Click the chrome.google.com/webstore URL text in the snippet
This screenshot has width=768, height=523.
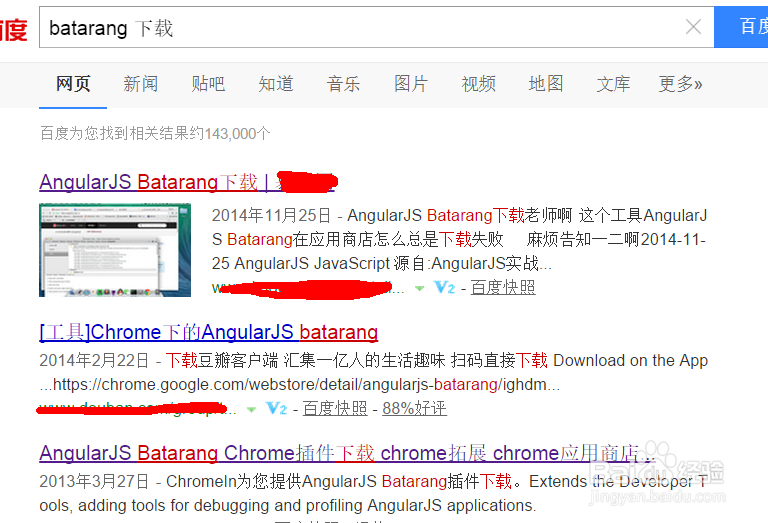[306, 384]
